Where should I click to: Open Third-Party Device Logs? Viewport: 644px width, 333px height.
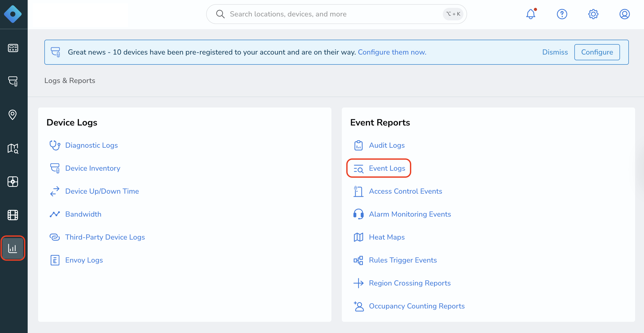coord(105,237)
